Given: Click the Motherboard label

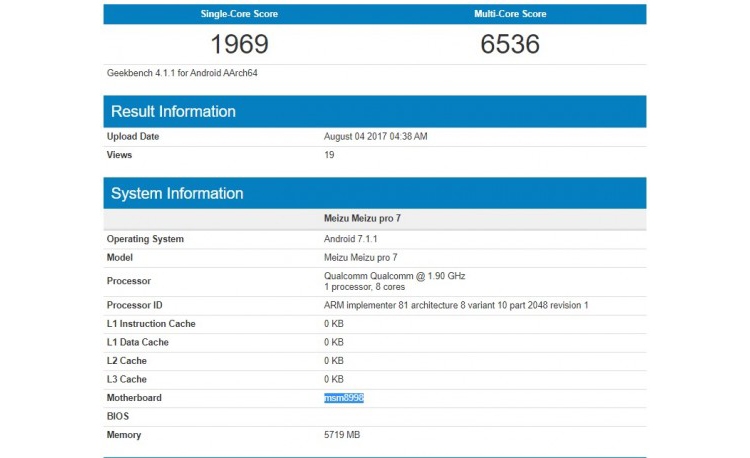Looking at the screenshot, I should (x=134, y=398).
